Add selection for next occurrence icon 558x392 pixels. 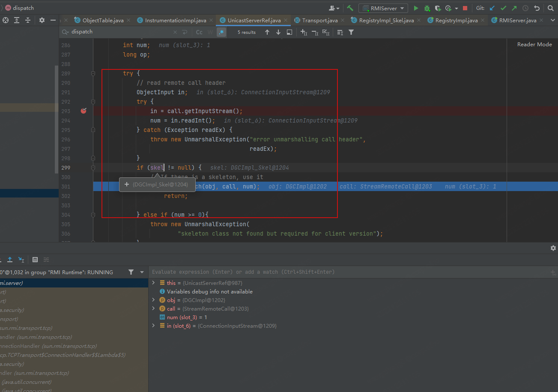pyautogui.click(x=304, y=32)
